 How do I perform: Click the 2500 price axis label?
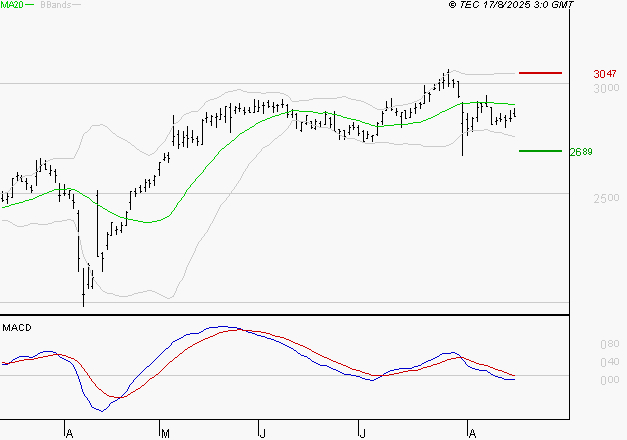(x=606, y=198)
